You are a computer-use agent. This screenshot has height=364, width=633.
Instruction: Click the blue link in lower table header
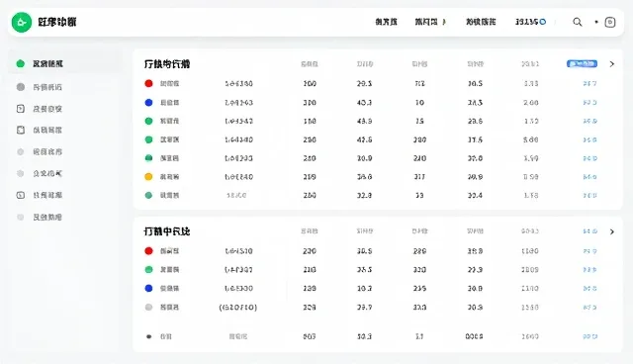(x=589, y=231)
